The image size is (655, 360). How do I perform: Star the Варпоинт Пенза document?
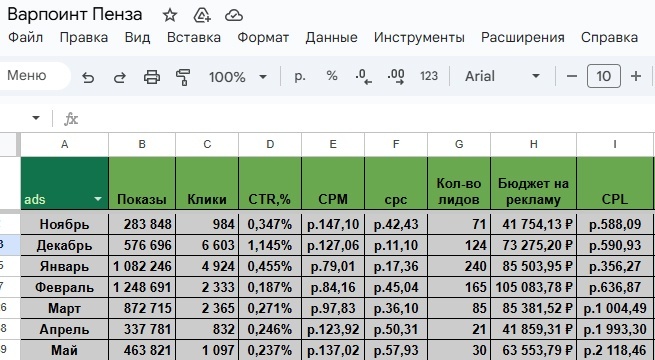170,15
